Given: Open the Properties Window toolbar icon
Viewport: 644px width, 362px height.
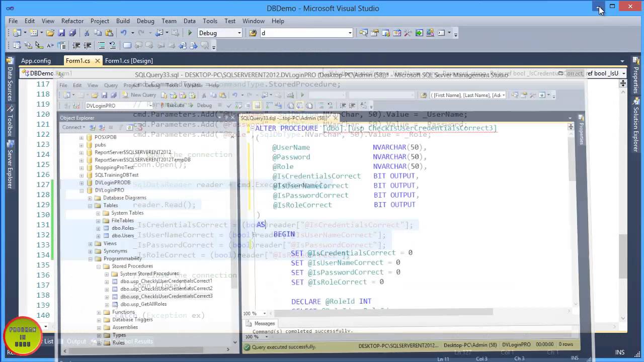Looking at the screenshot, I should (375, 33).
